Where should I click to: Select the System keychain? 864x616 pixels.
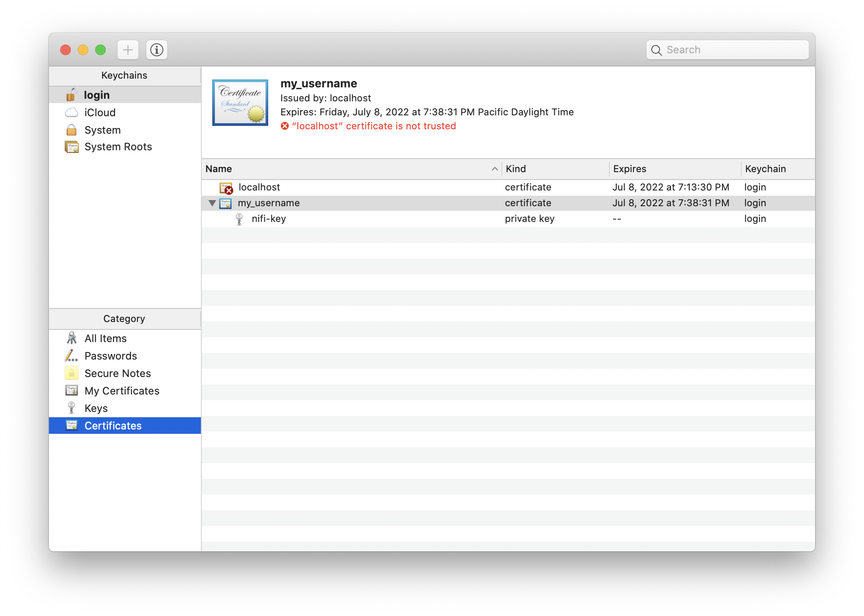pos(102,130)
